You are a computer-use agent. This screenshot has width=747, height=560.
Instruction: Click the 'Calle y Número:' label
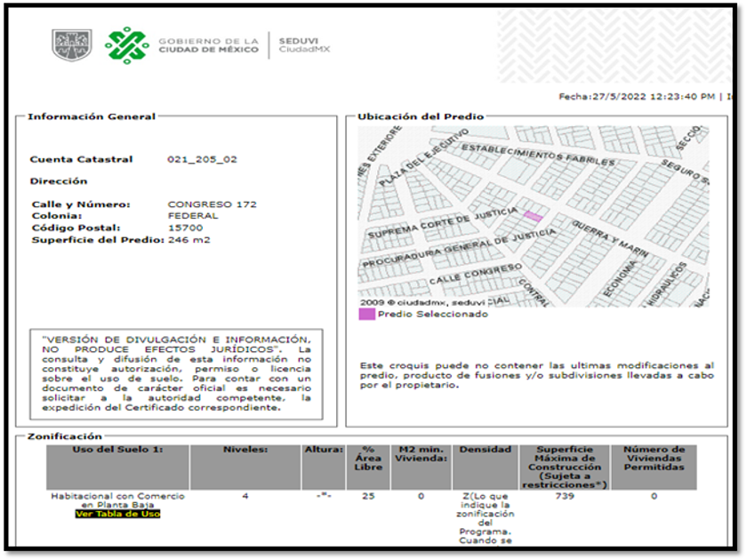(81, 204)
